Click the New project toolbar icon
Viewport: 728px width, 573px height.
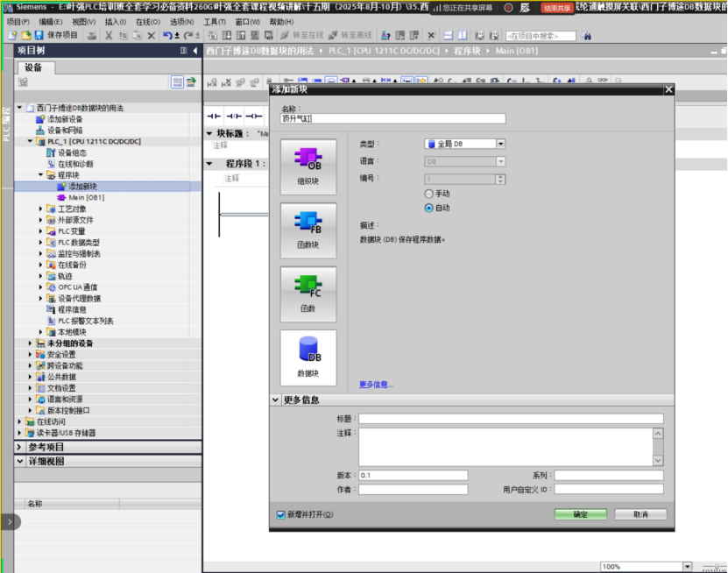pos(12,35)
